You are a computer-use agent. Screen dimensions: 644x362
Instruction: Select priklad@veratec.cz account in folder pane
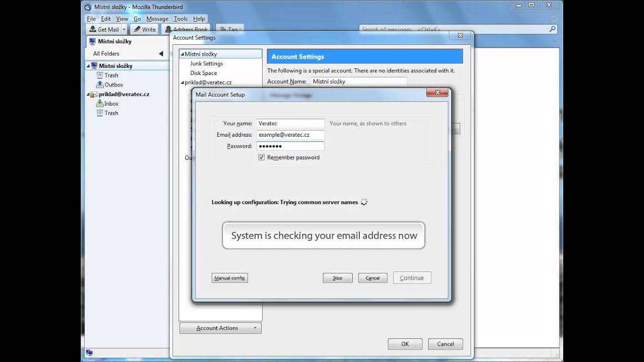[124, 94]
